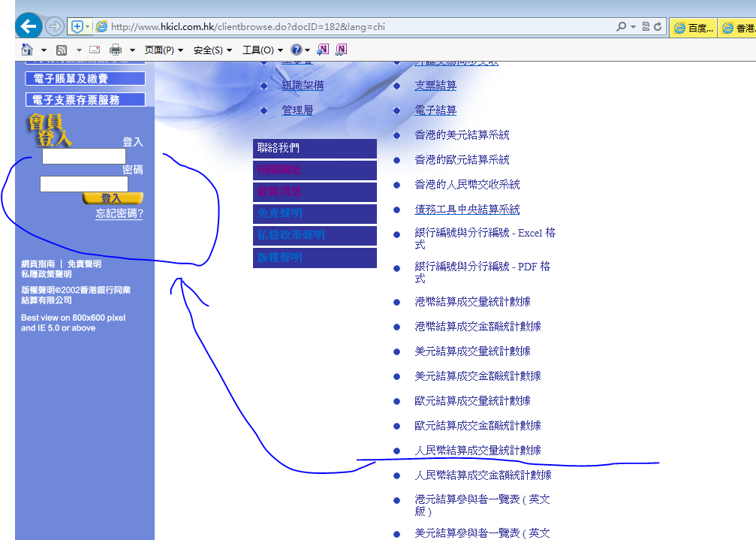Open 美元結算成交金額統計數據

[x=477, y=376]
